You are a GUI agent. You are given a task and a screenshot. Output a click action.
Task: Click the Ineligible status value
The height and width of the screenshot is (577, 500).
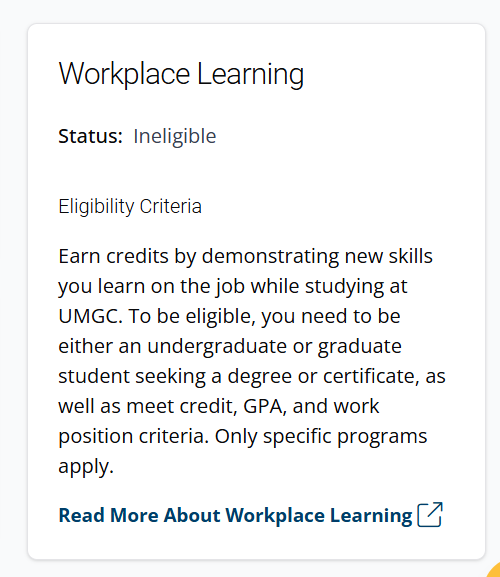coord(175,137)
